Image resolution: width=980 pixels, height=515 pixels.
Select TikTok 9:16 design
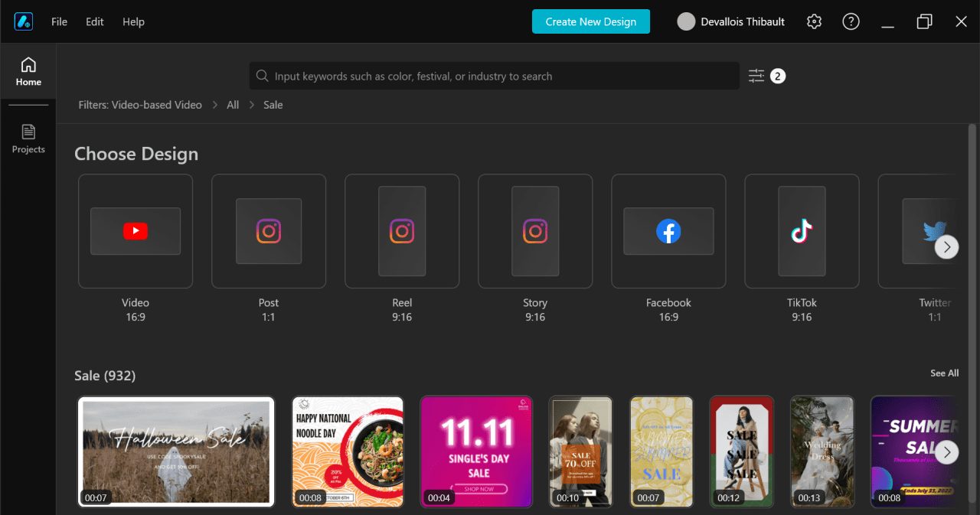tap(802, 231)
